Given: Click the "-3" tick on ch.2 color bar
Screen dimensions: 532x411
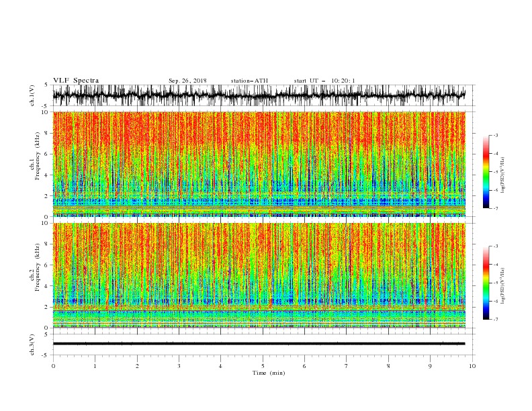Looking at the screenshot, I should pyautogui.click(x=496, y=246).
